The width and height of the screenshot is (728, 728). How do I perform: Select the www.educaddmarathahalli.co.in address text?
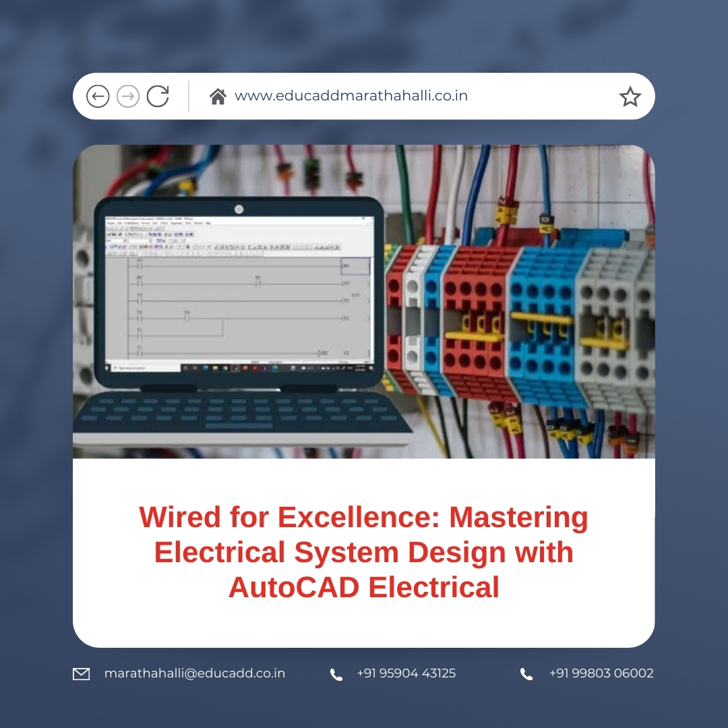click(x=351, y=96)
